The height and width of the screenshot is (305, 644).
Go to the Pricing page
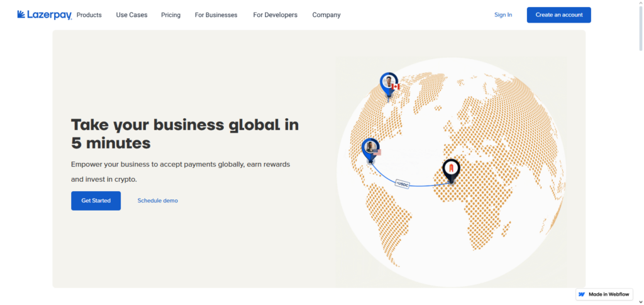tap(170, 15)
